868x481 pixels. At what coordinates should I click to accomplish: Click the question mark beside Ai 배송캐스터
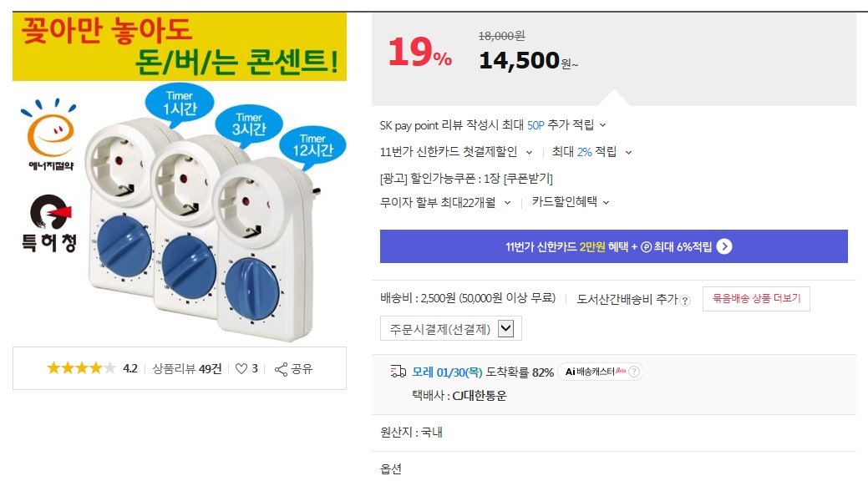point(634,372)
